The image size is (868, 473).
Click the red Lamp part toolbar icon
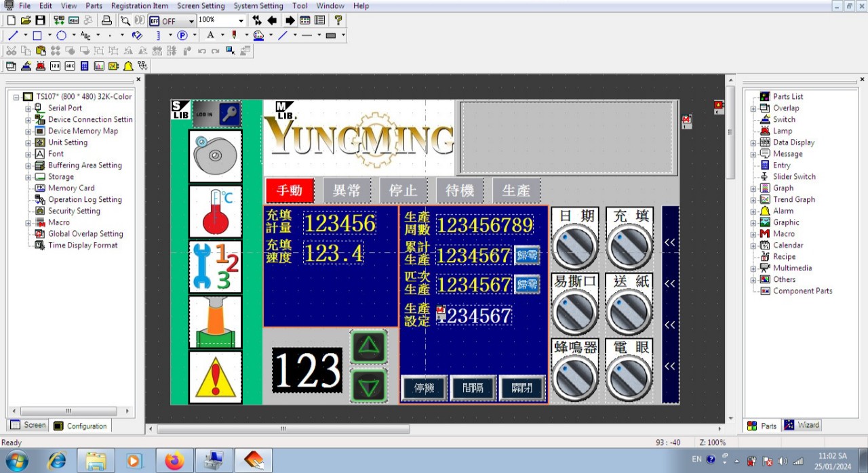coord(41,66)
